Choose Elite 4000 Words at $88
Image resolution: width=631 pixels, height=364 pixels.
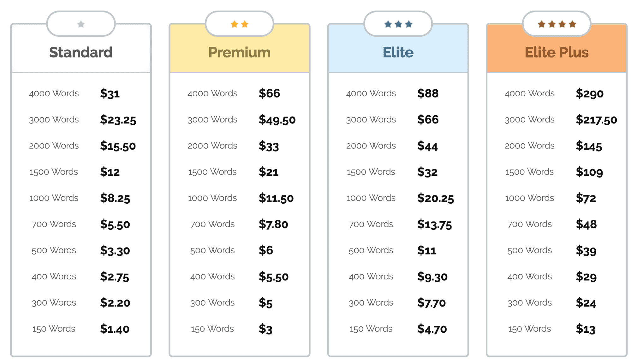pyautogui.click(x=428, y=93)
